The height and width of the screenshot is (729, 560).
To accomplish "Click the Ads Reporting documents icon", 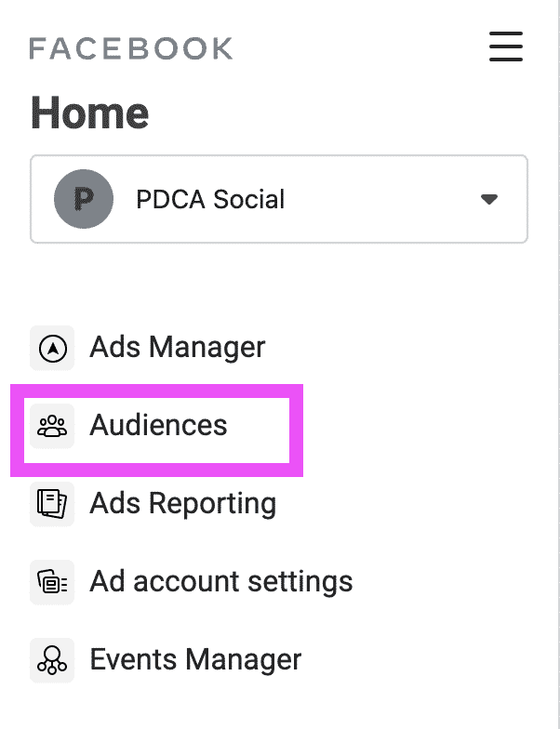I will tap(52, 504).
